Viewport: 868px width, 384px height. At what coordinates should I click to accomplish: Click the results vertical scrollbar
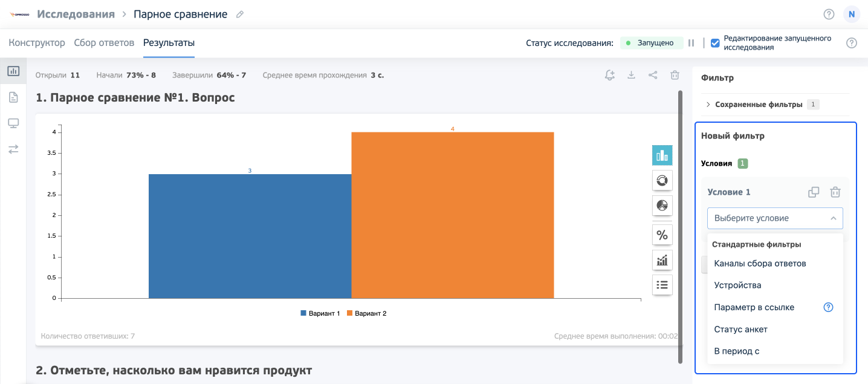pyautogui.click(x=681, y=227)
